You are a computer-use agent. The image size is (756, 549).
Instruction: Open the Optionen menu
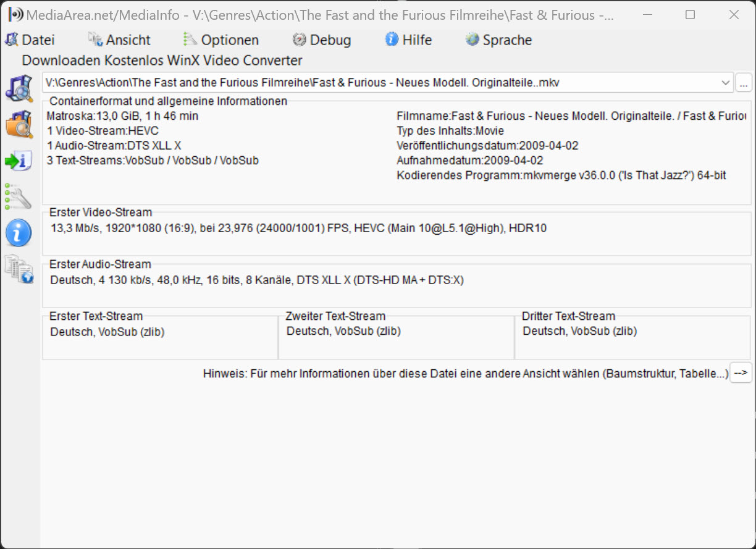point(221,40)
